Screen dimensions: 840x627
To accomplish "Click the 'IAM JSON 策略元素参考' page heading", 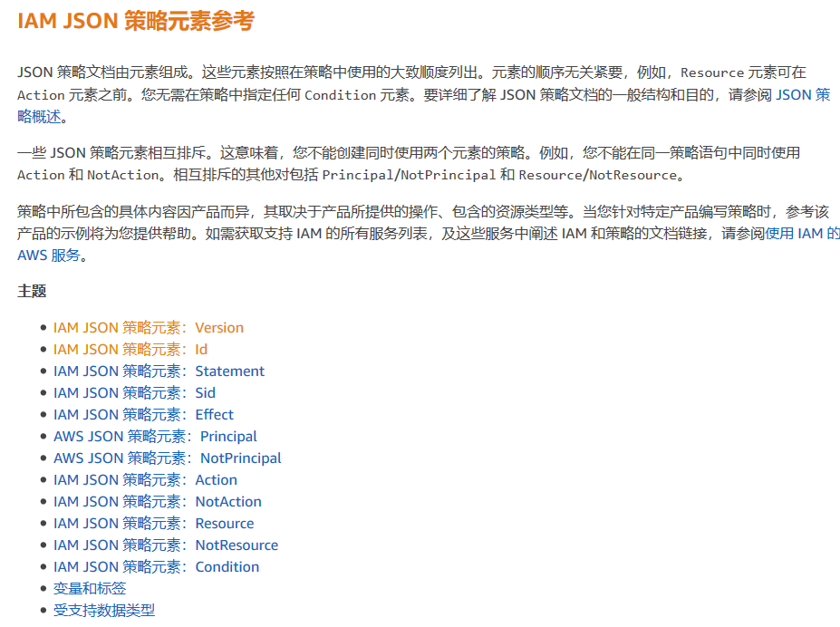I will tap(136, 22).
